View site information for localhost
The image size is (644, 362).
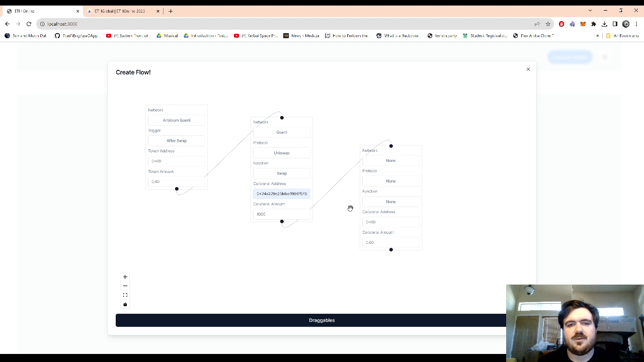pos(42,24)
